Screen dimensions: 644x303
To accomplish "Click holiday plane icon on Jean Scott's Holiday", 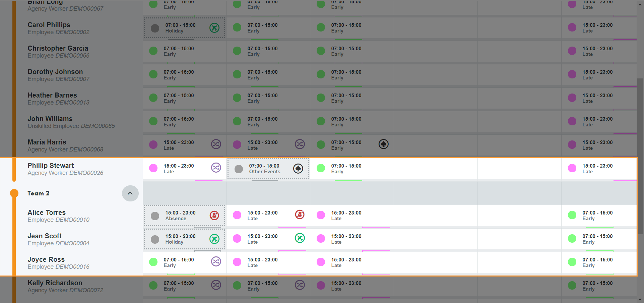I will click(214, 239).
